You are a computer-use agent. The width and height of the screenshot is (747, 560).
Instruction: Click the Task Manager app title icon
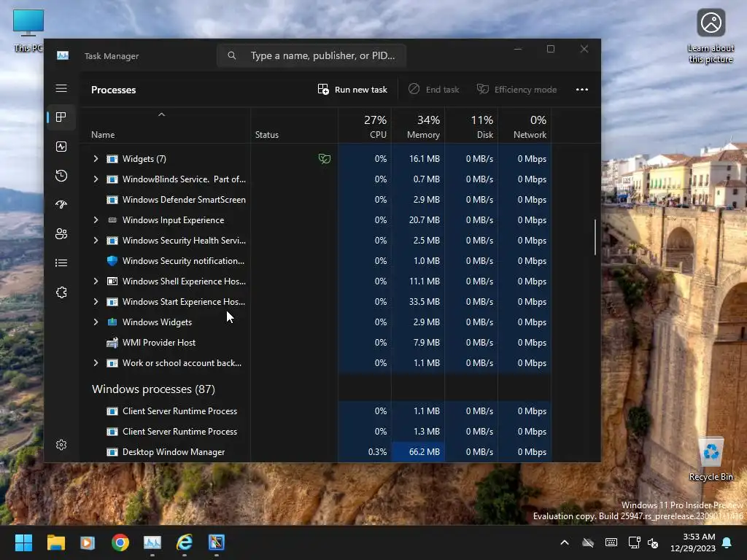[x=63, y=55]
